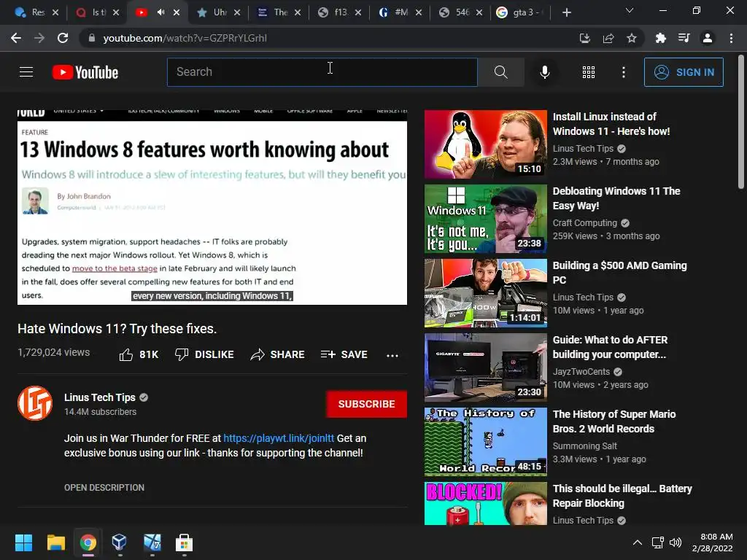The width and height of the screenshot is (747, 560).
Task: Open VirtualBox cube icon in taskbar
Action: 119,542
